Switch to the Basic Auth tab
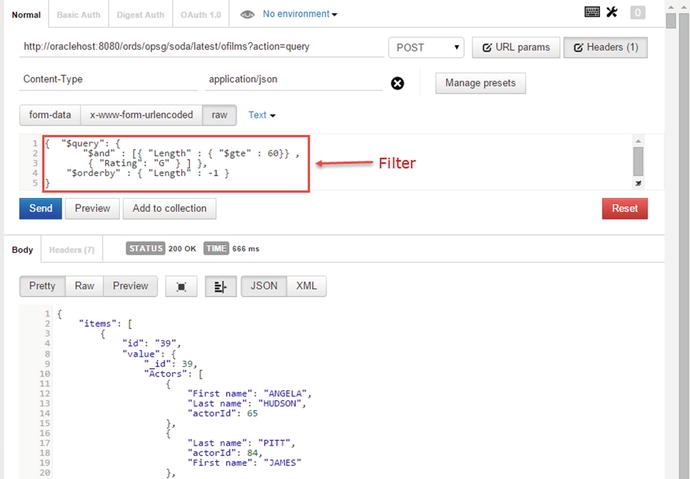The width and height of the screenshot is (690, 479). click(x=78, y=15)
